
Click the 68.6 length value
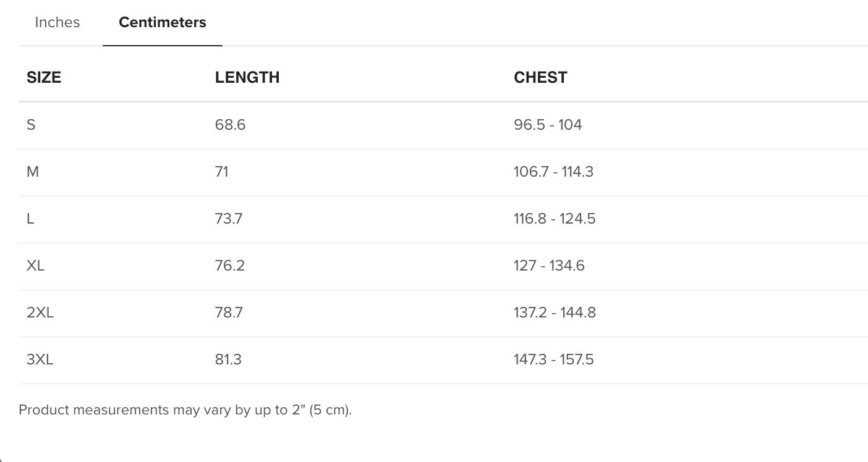point(230,125)
